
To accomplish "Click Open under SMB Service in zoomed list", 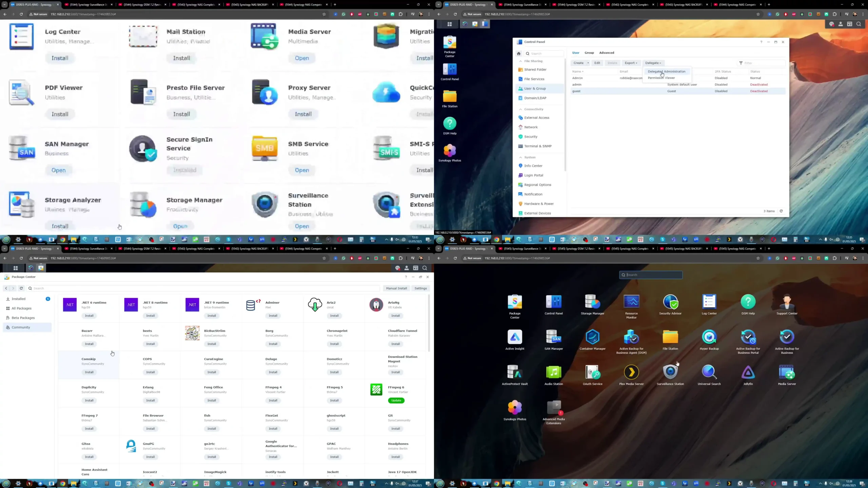I will pyautogui.click(x=302, y=170).
